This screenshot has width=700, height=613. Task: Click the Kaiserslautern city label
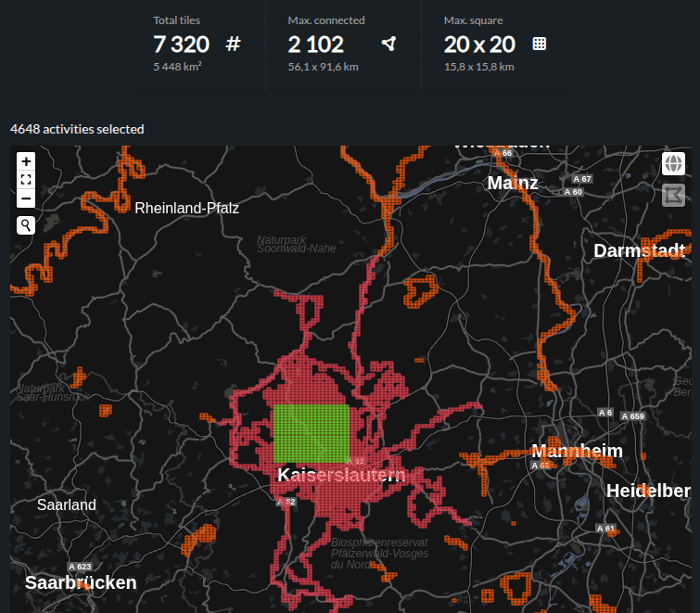coord(341,476)
